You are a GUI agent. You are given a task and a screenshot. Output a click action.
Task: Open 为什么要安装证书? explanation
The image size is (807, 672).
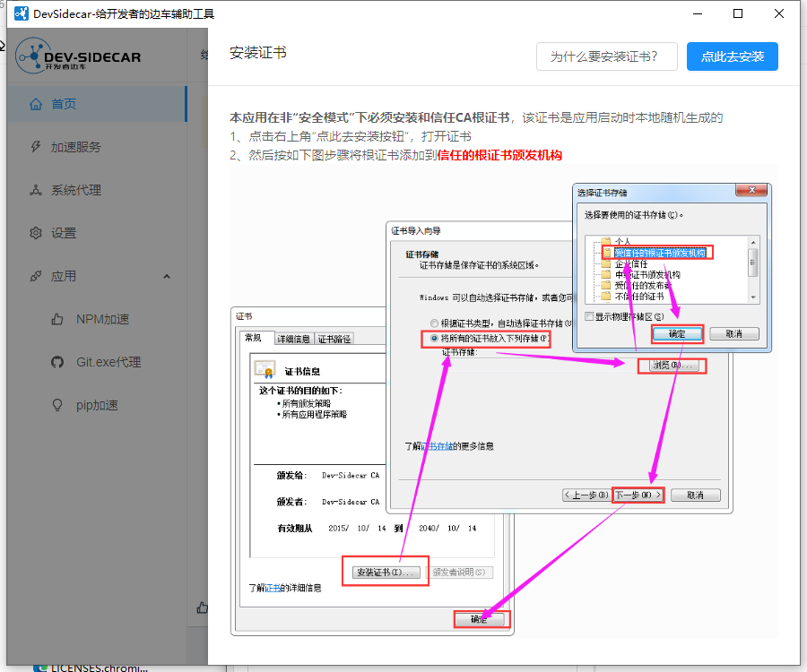[x=606, y=56]
